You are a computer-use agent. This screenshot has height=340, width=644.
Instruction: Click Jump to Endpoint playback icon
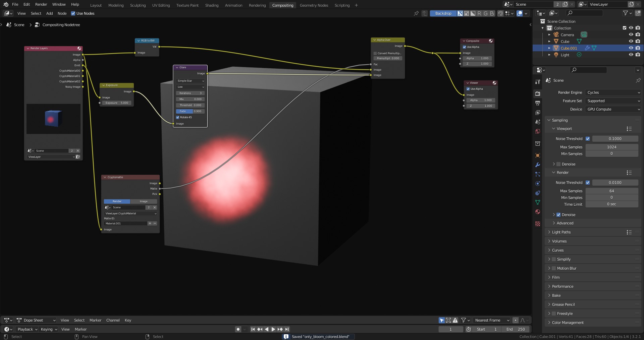[x=287, y=329]
